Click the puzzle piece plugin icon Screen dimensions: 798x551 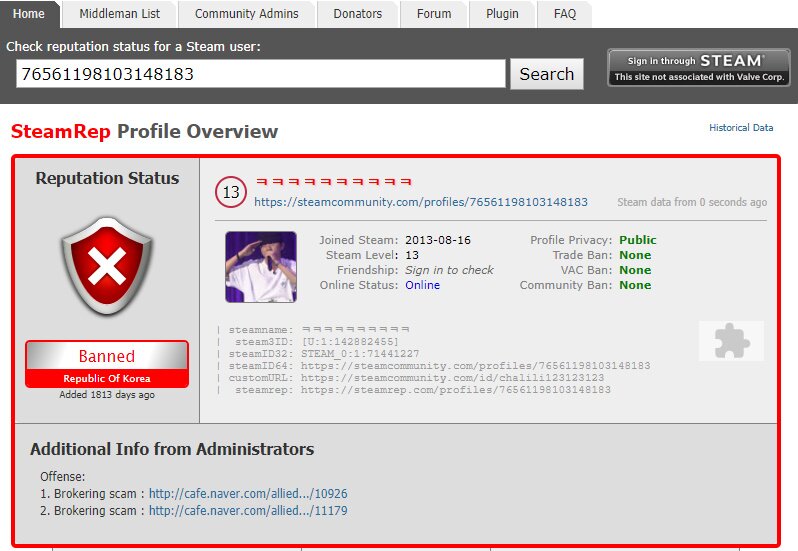(x=731, y=341)
